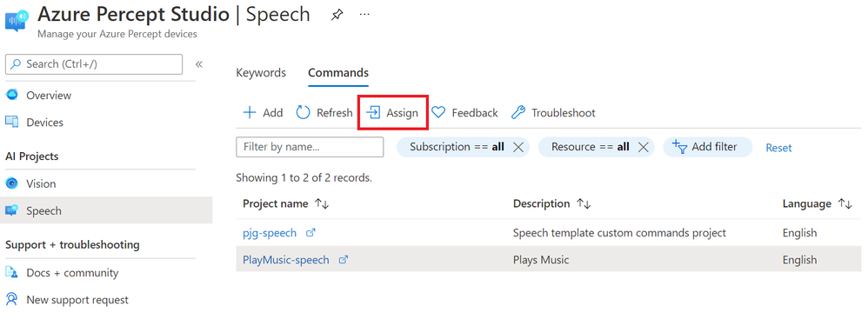Open Docs + community
The image size is (868, 326).
[x=72, y=273]
